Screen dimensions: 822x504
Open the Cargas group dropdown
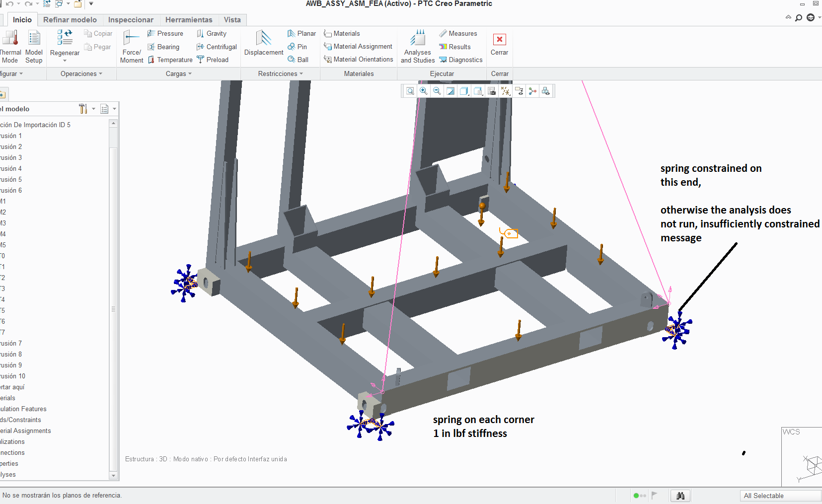(x=179, y=73)
